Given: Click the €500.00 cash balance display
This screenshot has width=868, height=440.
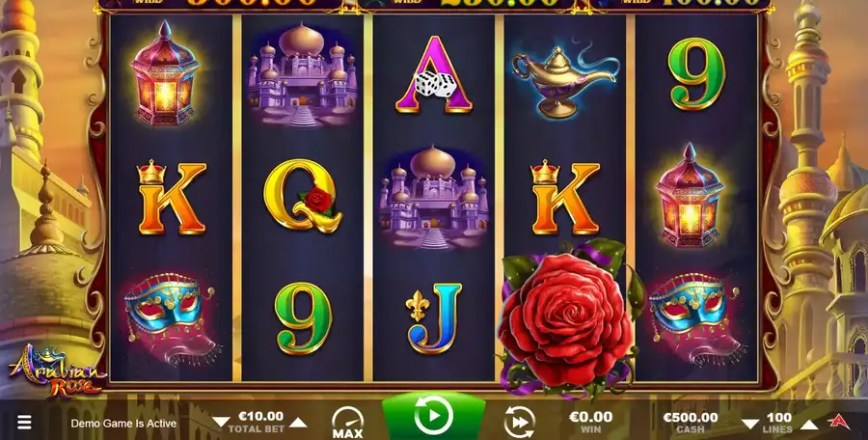Looking at the screenshot, I should [x=691, y=423].
